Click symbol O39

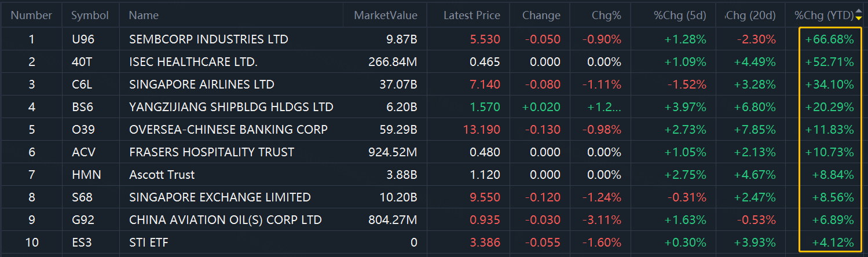[x=82, y=130]
